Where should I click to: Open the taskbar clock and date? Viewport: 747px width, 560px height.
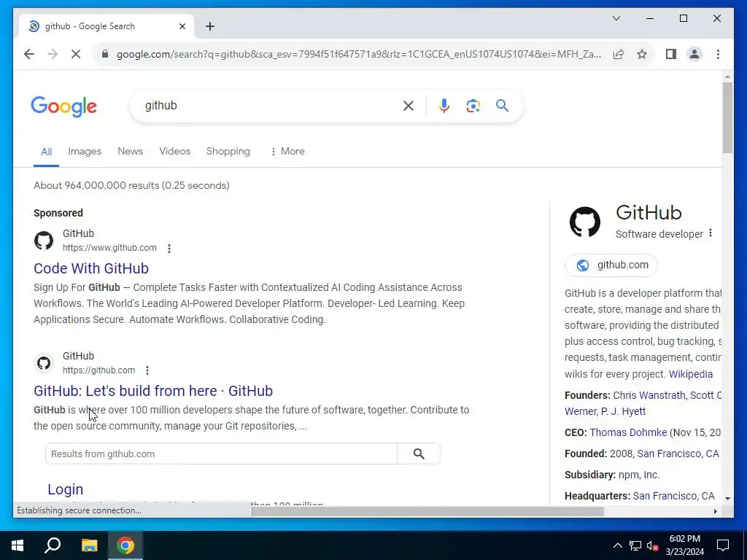(684, 545)
